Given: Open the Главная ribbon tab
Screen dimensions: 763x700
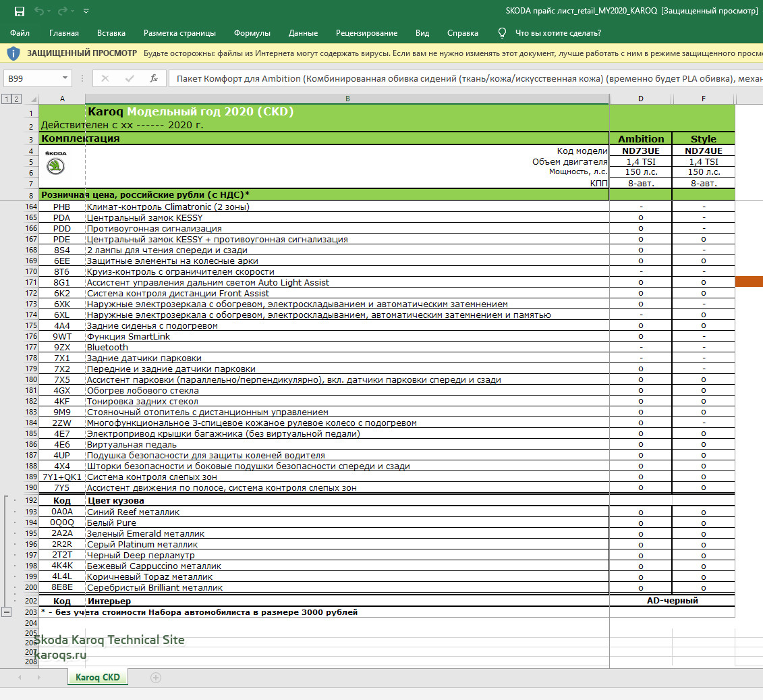Looking at the screenshot, I should click(x=63, y=33).
